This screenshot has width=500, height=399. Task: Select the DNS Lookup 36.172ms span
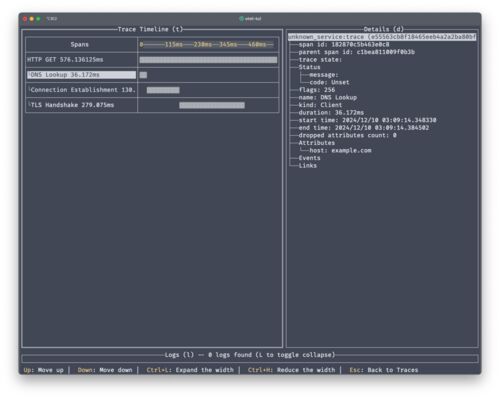pyautogui.click(x=81, y=75)
